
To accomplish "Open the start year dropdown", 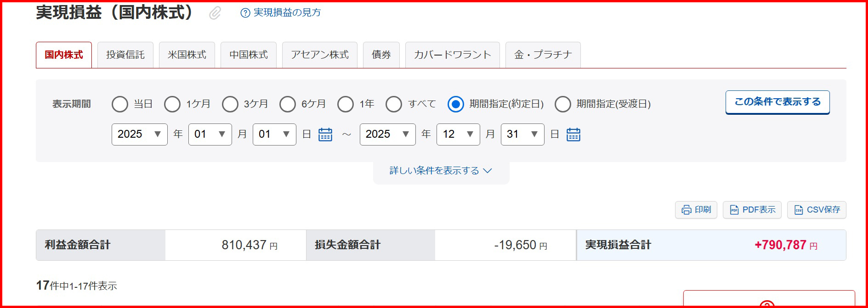I will coord(139,134).
